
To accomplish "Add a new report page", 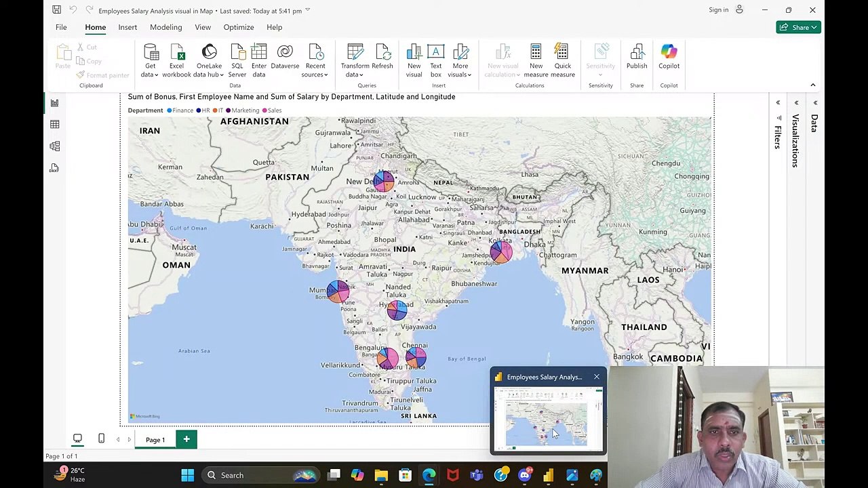I will click(186, 439).
